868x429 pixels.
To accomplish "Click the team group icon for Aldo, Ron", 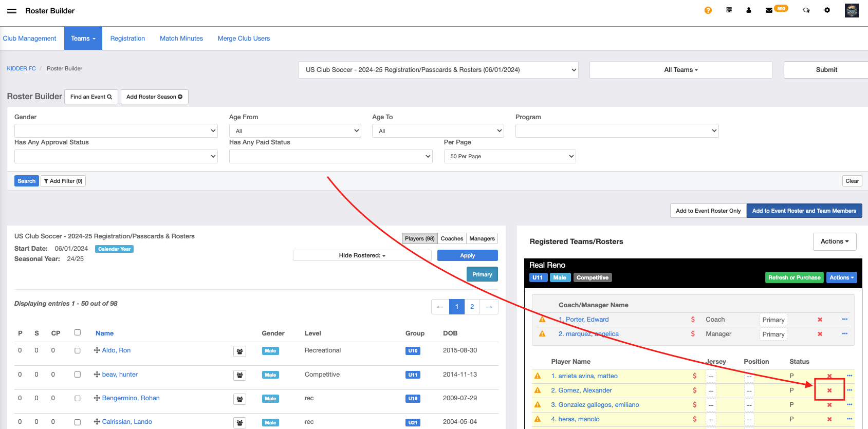I will pyautogui.click(x=239, y=351).
